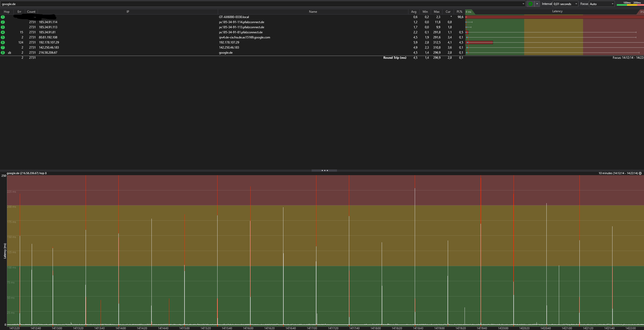The width and height of the screenshot is (644, 330).
Task: Select IP address 185.34.91.81
Action: click(47, 32)
